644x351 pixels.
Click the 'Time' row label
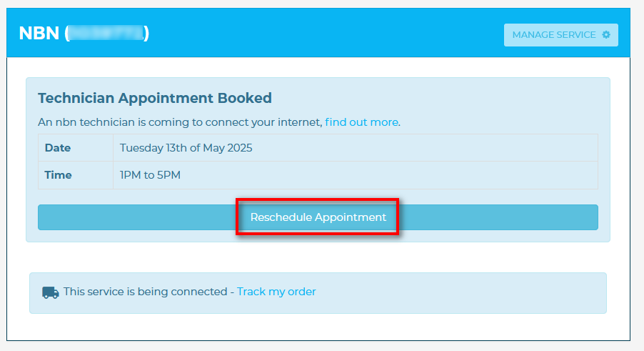coord(58,175)
